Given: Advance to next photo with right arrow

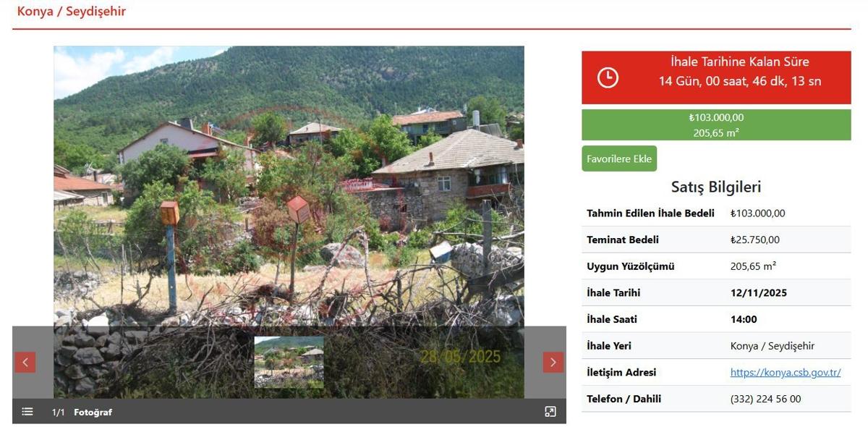Looking at the screenshot, I should pos(553,363).
